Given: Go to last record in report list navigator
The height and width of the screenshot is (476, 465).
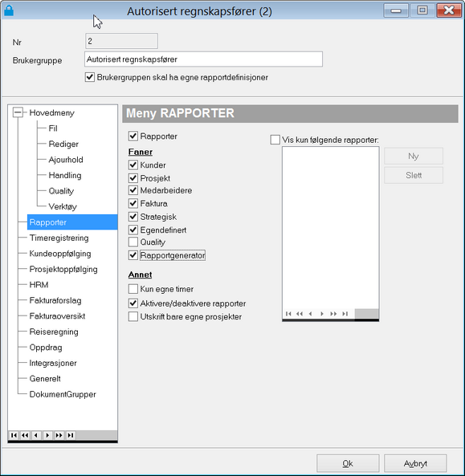Looking at the screenshot, I should click(345, 314).
